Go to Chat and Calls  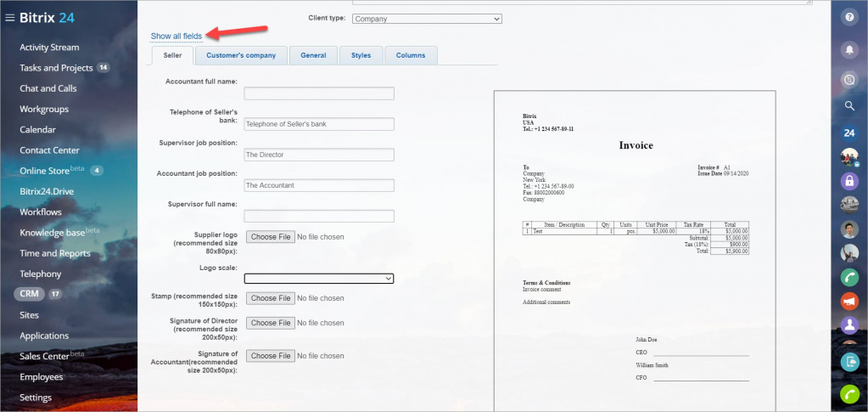click(48, 88)
